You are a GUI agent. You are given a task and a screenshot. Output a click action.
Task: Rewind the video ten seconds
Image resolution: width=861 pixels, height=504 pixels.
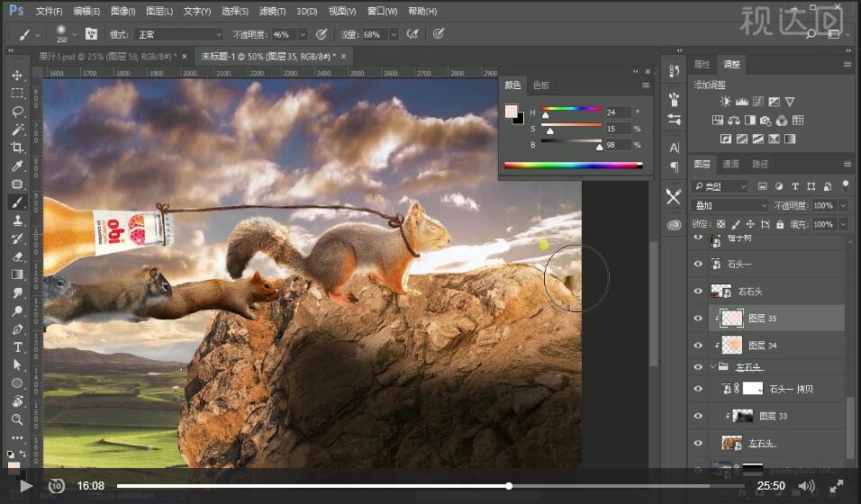(x=57, y=486)
